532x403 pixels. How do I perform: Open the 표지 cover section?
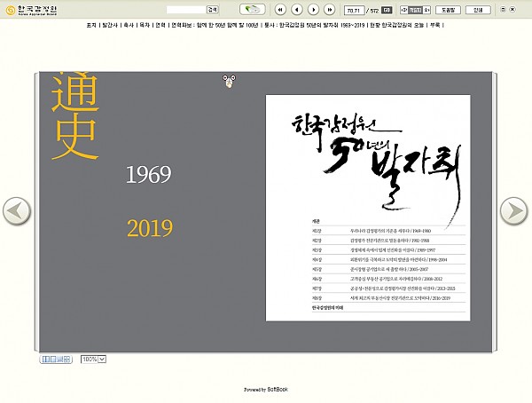click(91, 25)
